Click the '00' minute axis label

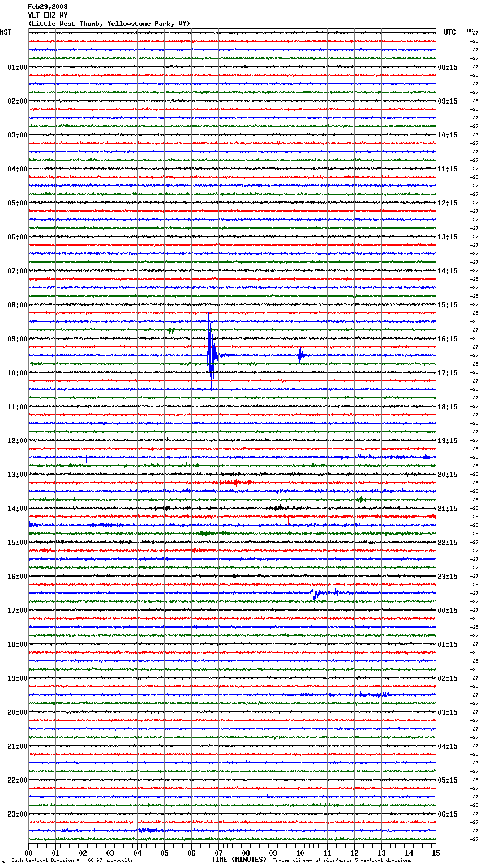click(28, 853)
